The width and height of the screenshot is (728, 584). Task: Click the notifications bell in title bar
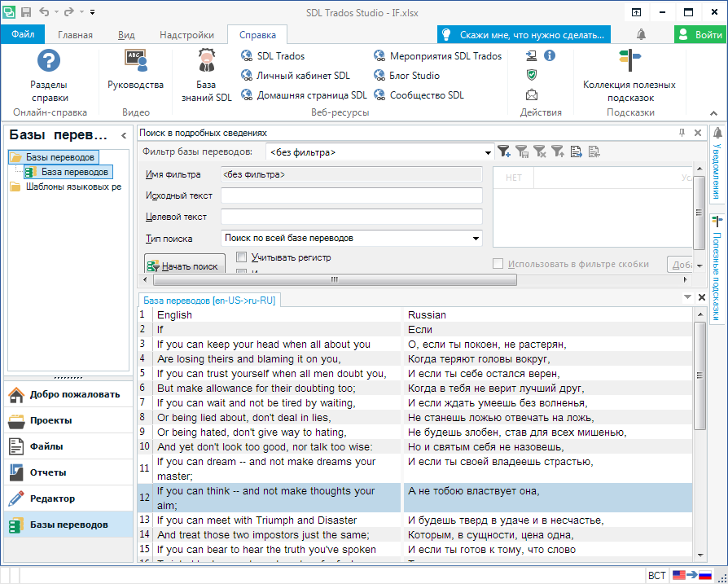point(642,35)
